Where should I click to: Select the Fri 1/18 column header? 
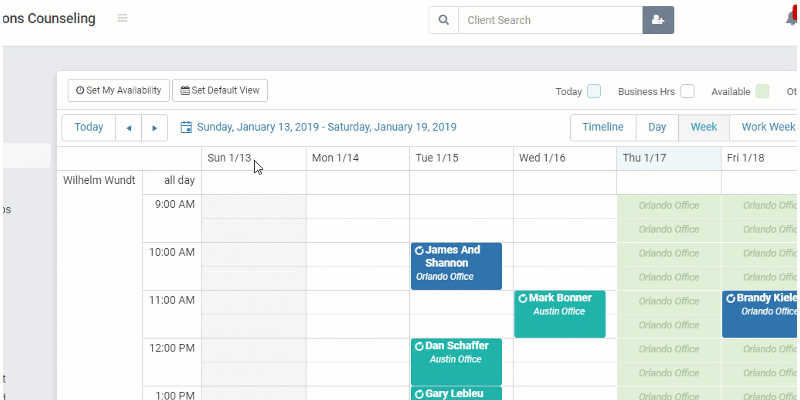pos(760,158)
